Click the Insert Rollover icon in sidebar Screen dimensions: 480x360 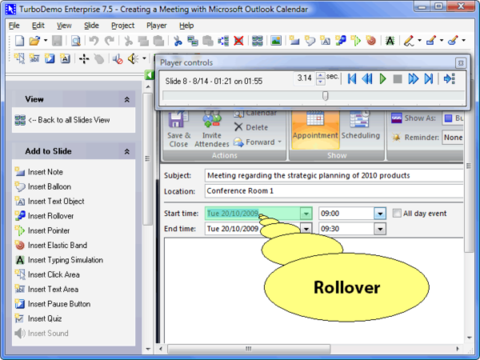pos(20,216)
